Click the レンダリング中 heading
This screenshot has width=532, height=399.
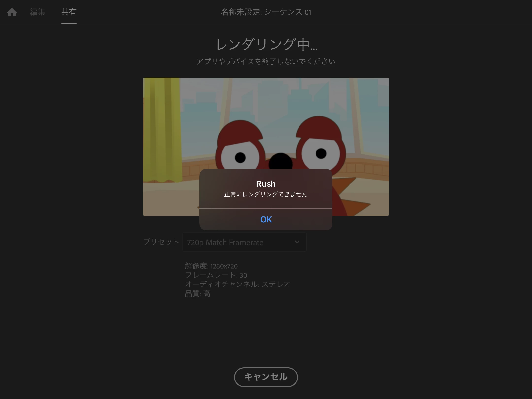point(266,45)
